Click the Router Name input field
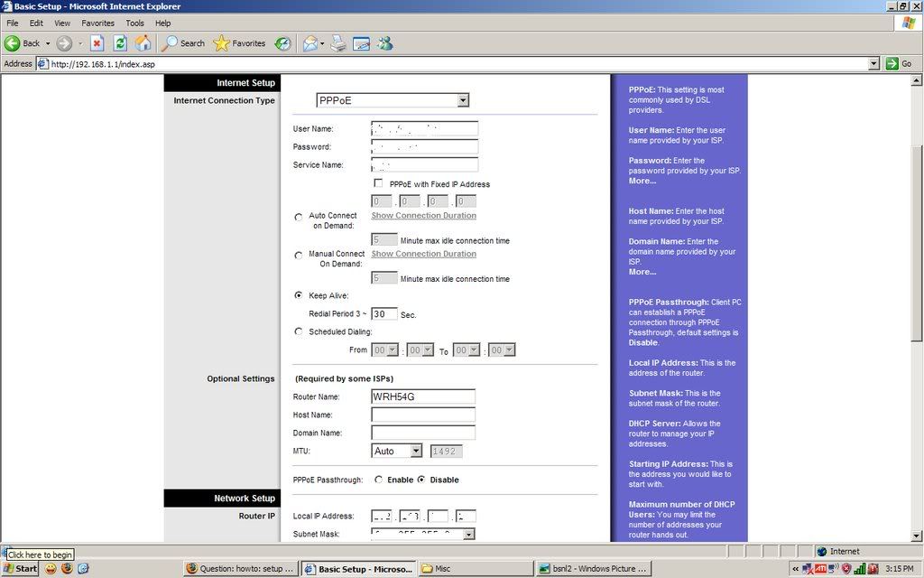 pyautogui.click(x=423, y=396)
